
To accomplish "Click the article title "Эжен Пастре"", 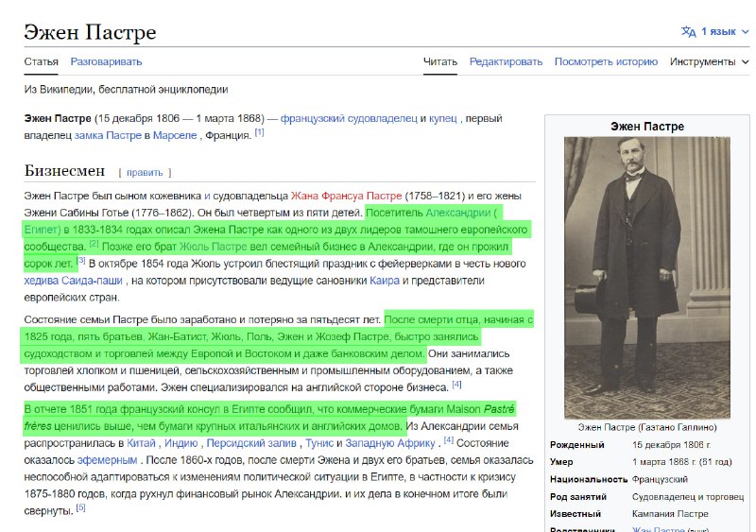I will (x=90, y=32).
